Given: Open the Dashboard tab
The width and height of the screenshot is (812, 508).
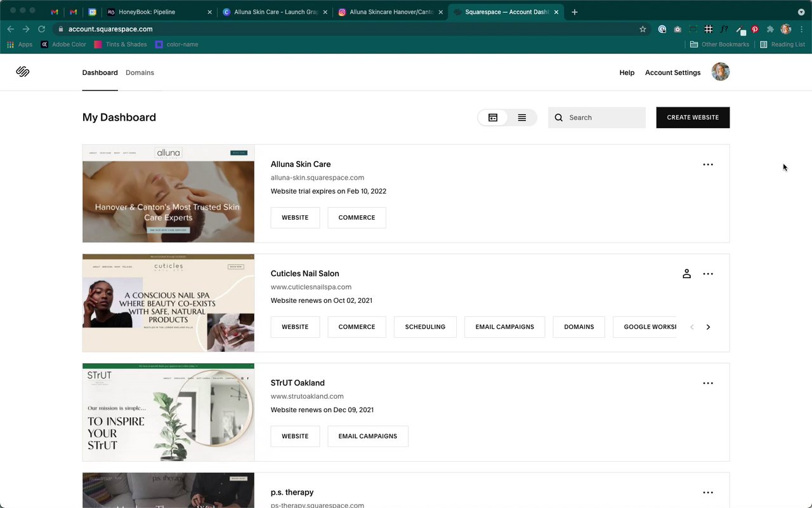Looking at the screenshot, I should click(x=100, y=72).
